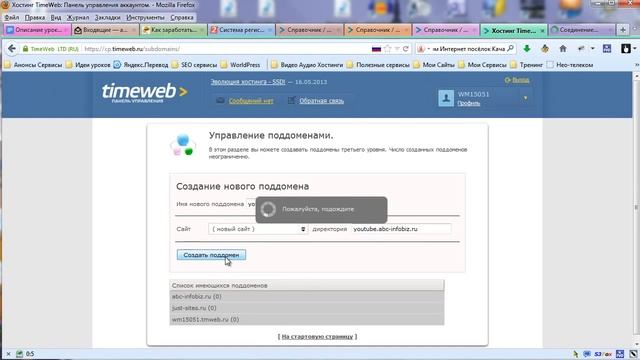Show more bookmarks via the toolbar chevron

tap(636, 64)
